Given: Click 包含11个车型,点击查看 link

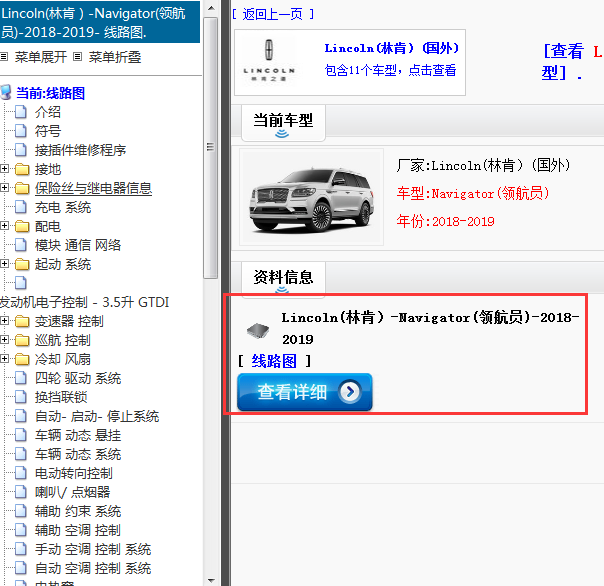Looking at the screenshot, I should pos(390,70).
